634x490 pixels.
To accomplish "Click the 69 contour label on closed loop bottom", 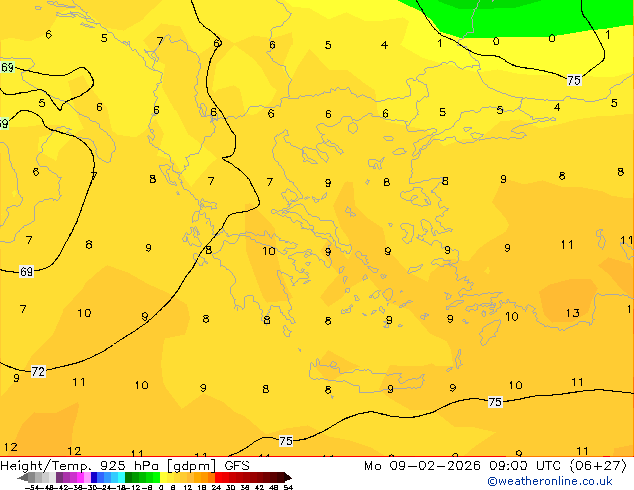I will point(26,272).
